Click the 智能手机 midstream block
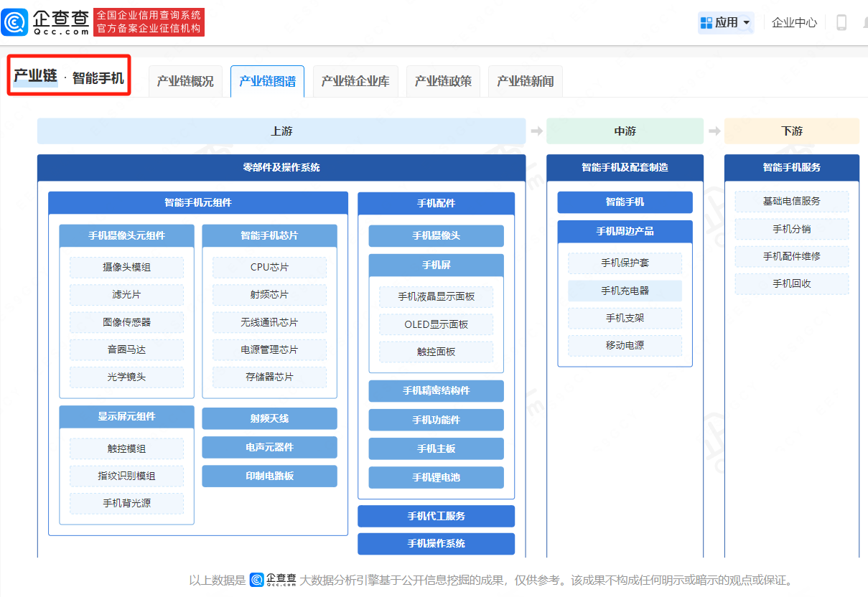Screen dimensions: 868x597 625,202
